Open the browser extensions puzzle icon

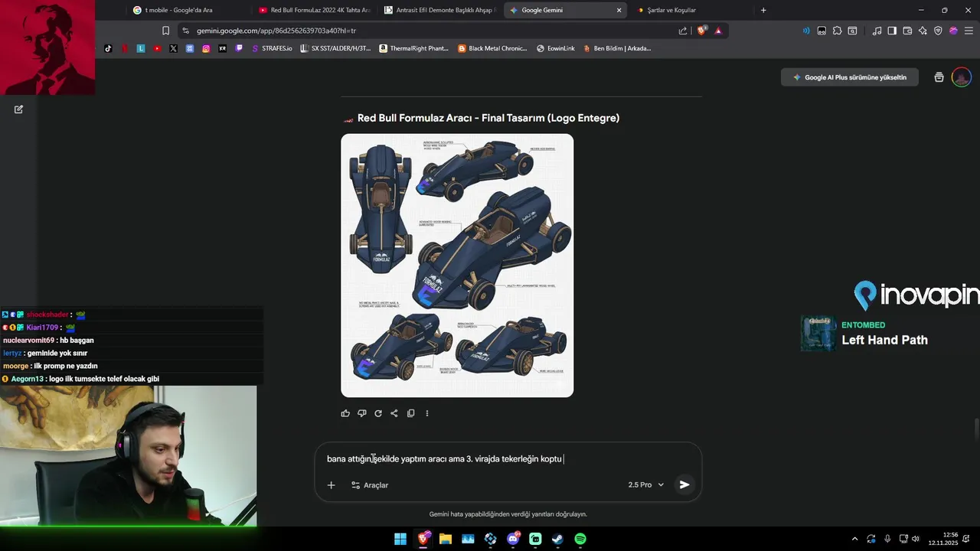point(837,31)
